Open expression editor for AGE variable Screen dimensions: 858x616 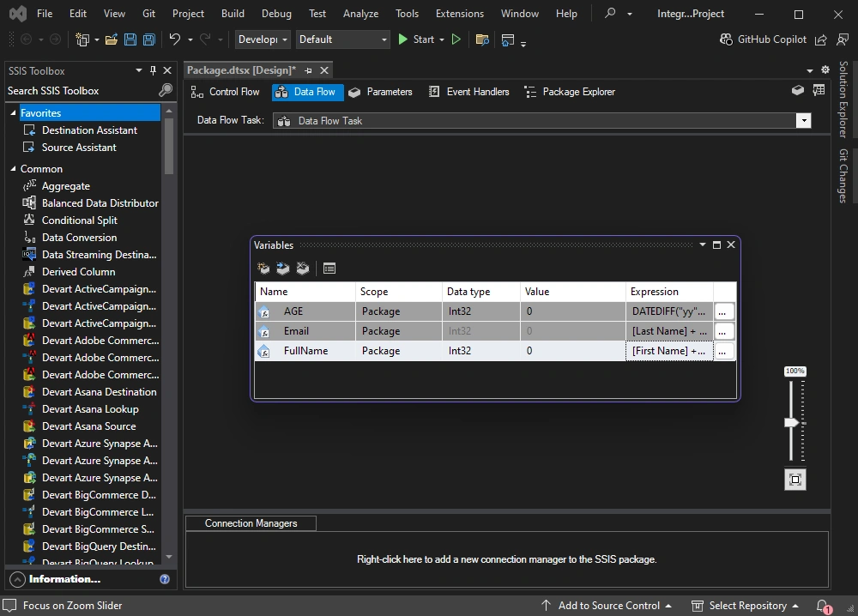click(x=722, y=311)
